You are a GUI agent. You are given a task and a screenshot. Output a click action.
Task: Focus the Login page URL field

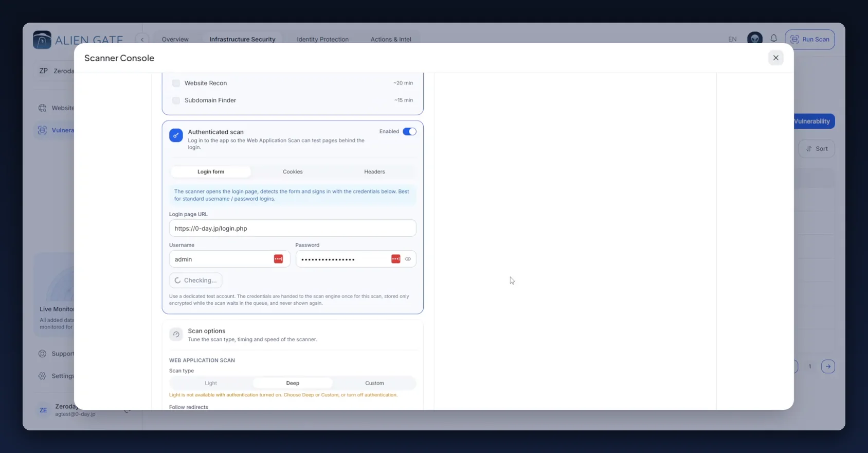click(293, 228)
